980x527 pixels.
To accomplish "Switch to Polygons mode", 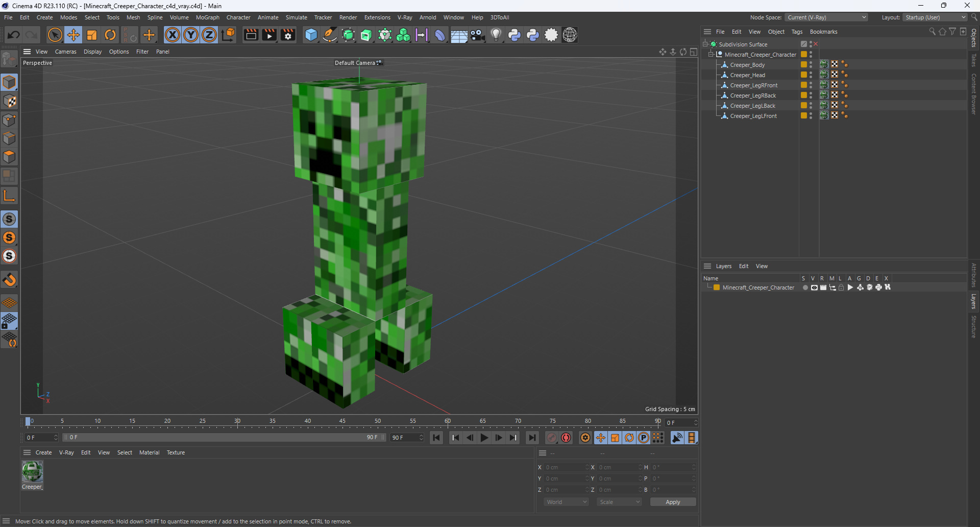I will pyautogui.click(x=9, y=157).
